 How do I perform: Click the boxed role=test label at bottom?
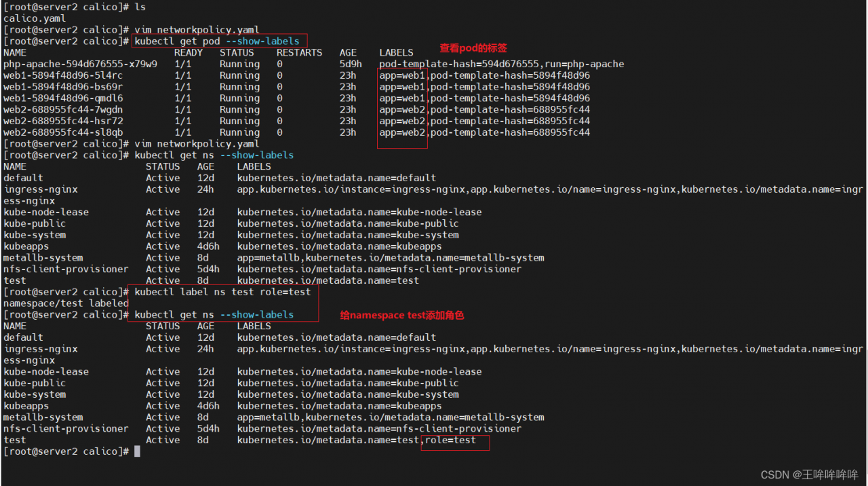click(451, 441)
